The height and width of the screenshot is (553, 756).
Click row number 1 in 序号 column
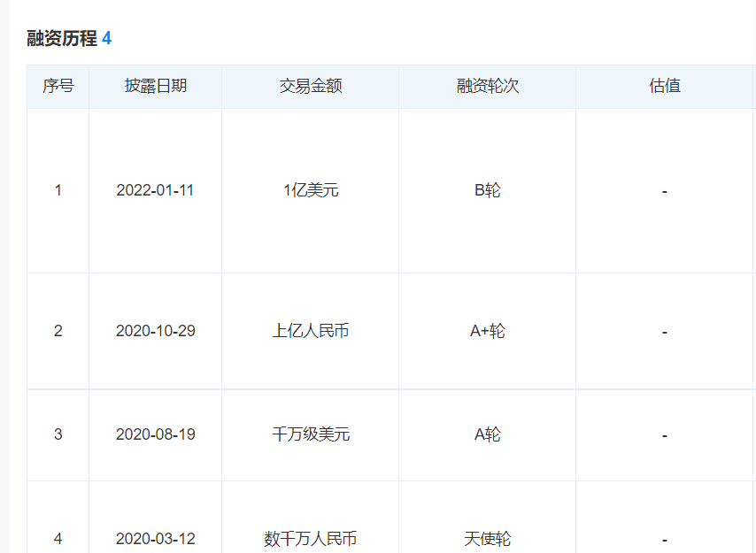[x=58, y=190]
